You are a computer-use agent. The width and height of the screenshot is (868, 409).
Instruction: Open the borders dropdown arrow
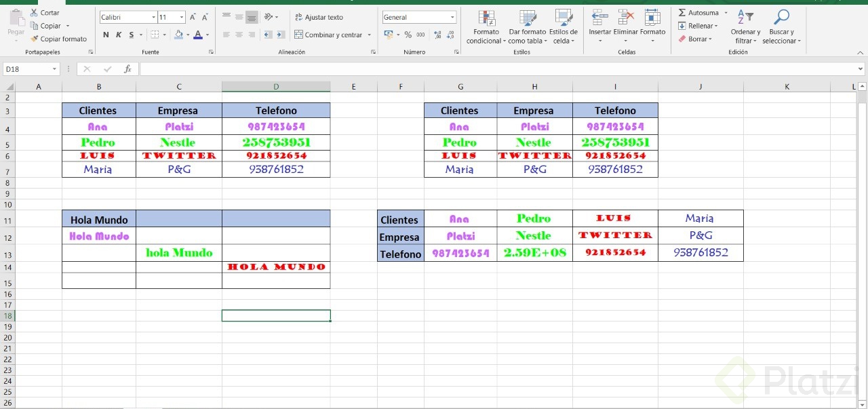(x=164, y=35)
